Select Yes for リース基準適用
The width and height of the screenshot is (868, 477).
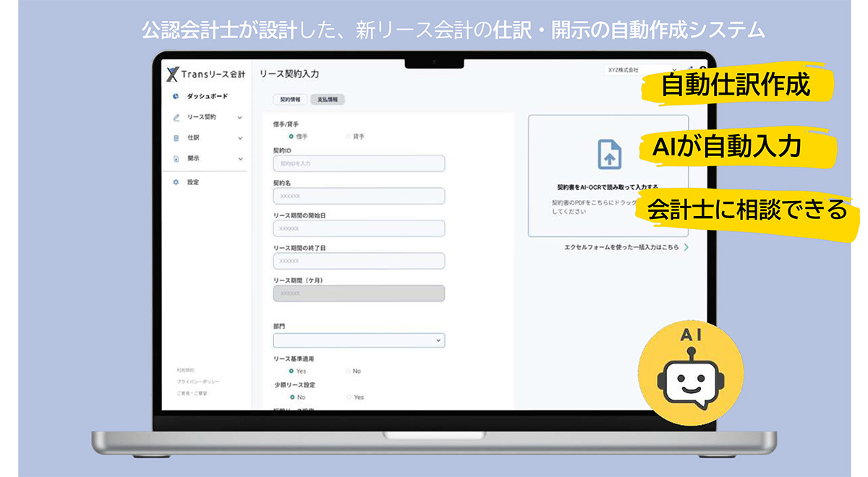(291, 371)
